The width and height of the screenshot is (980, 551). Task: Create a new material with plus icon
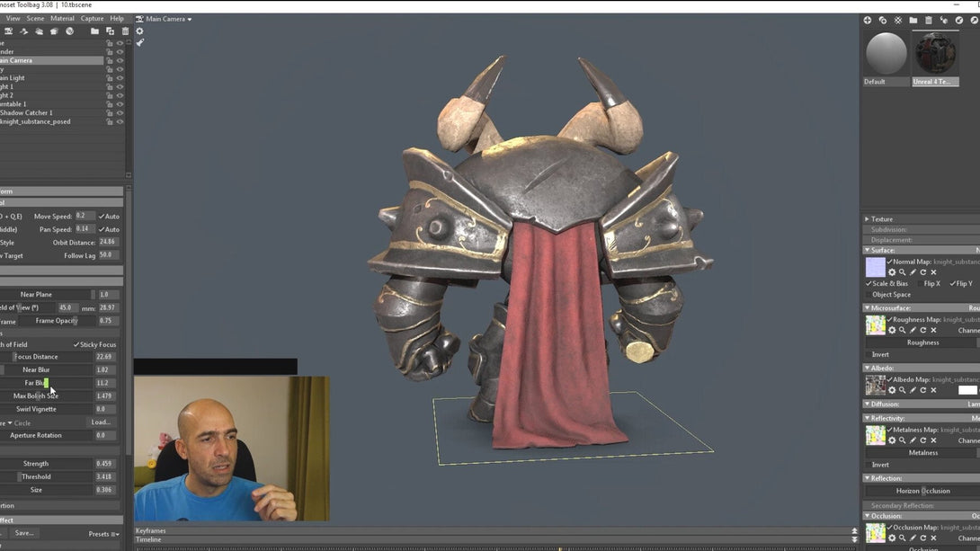point(868,20)
